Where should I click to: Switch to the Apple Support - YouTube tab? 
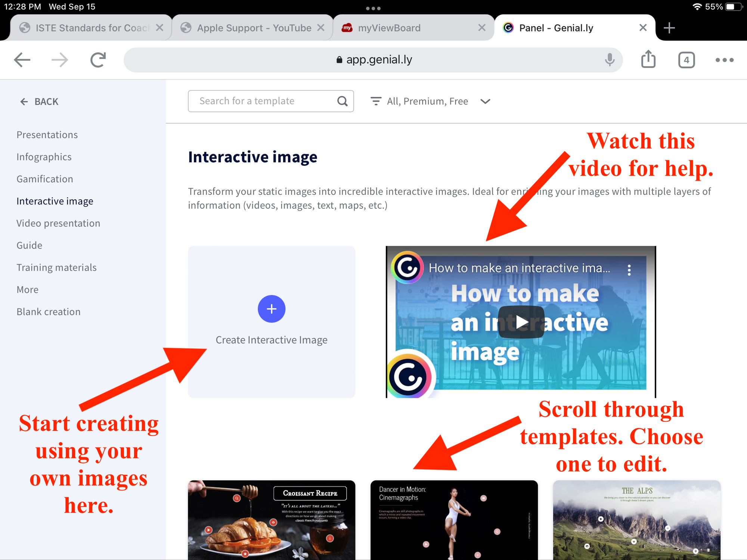(254, 28)
